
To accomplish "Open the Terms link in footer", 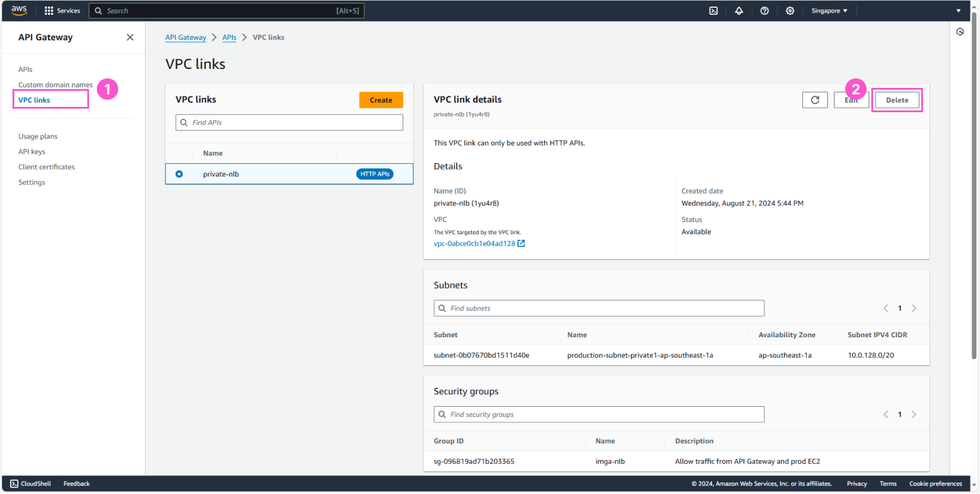I will coord(888,484).
